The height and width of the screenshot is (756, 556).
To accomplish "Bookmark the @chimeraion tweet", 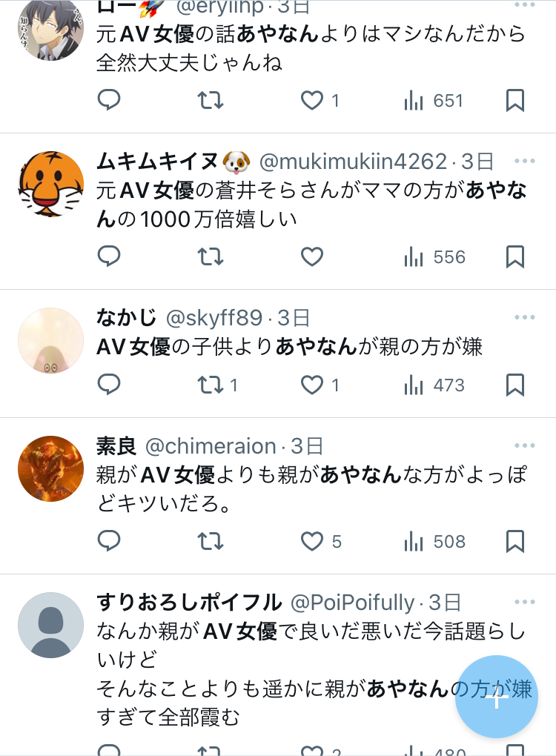I will [515, 541].
